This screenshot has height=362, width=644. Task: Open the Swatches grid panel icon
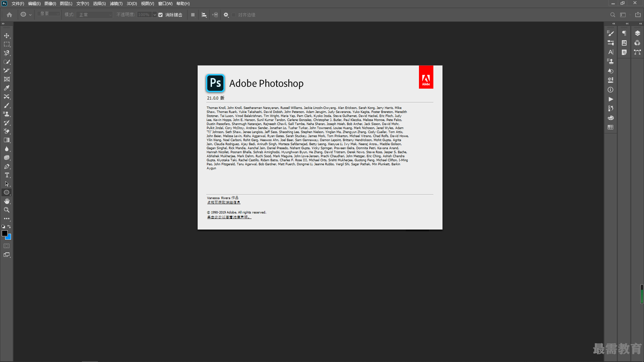click(610, 127)
